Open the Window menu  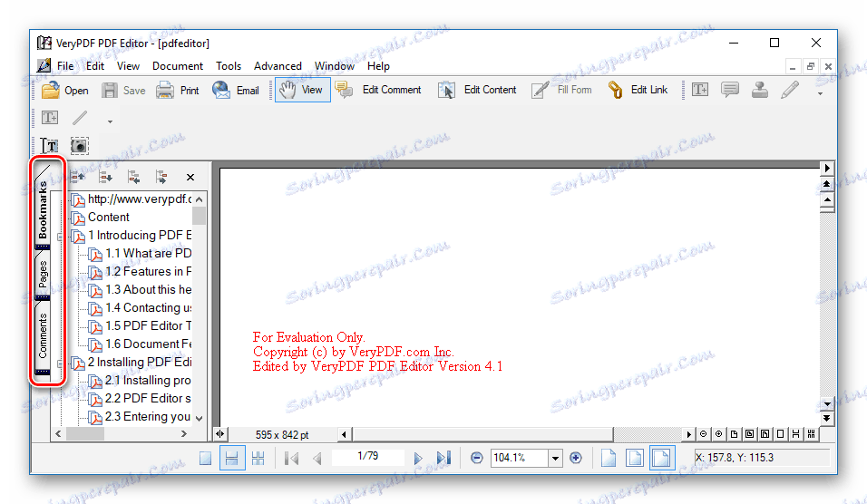tap(335, 66)
